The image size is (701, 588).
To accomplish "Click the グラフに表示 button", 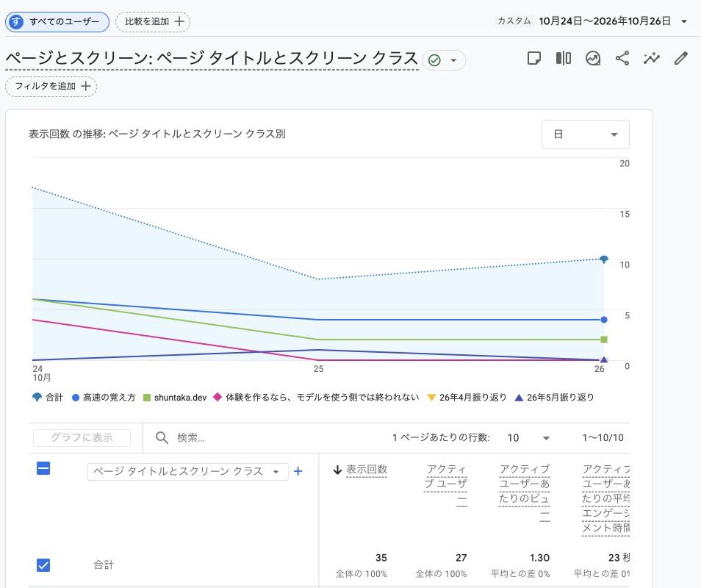I will 82,438.
